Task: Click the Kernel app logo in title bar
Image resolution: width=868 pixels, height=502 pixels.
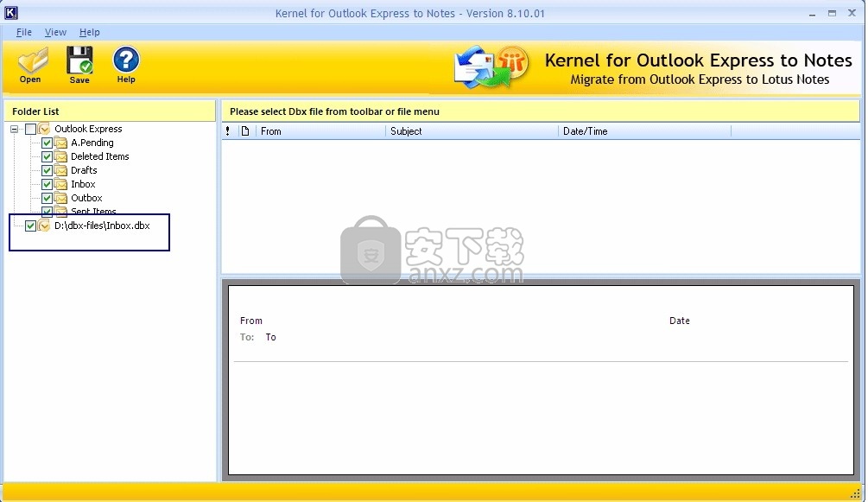Action: tap(10, 13)
